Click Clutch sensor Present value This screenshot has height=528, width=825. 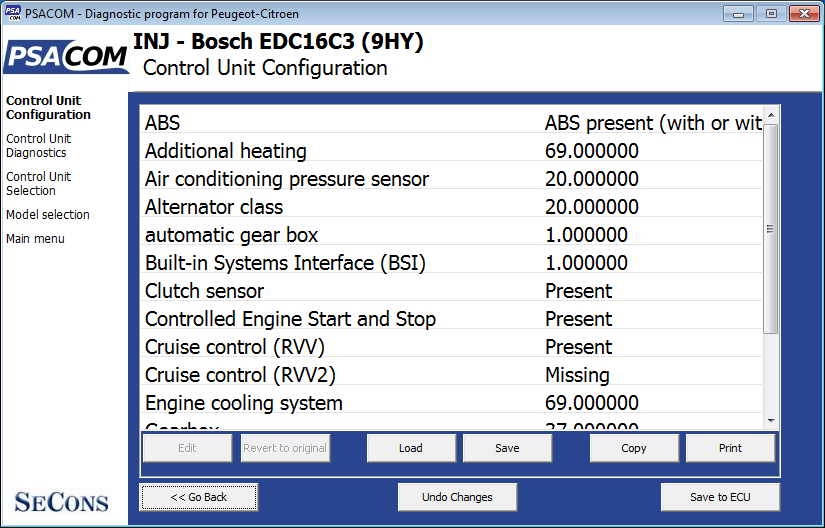[579, 291]
